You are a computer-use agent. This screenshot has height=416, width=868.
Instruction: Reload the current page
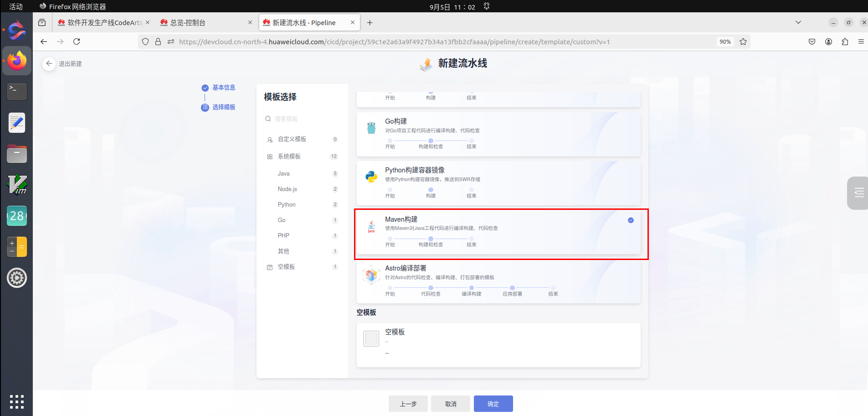tap(77, 42)
